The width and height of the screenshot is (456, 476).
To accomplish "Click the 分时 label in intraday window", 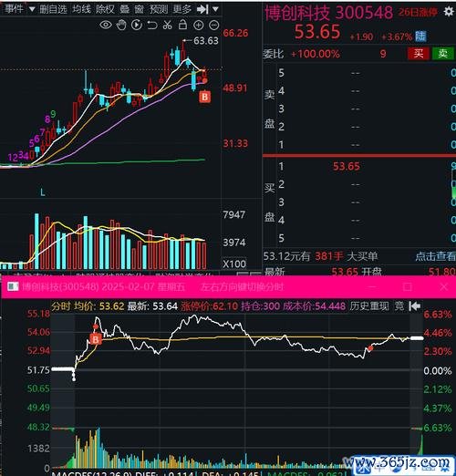I will 61,305.
